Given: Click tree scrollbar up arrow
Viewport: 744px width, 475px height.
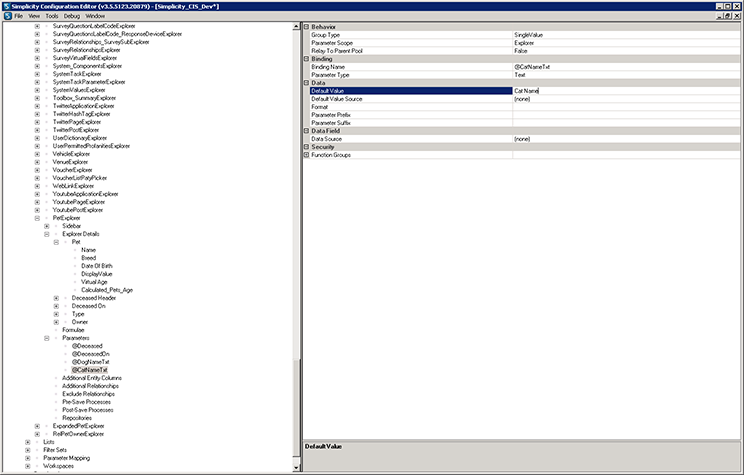Looking at the screenshot, I should [297, 27].
